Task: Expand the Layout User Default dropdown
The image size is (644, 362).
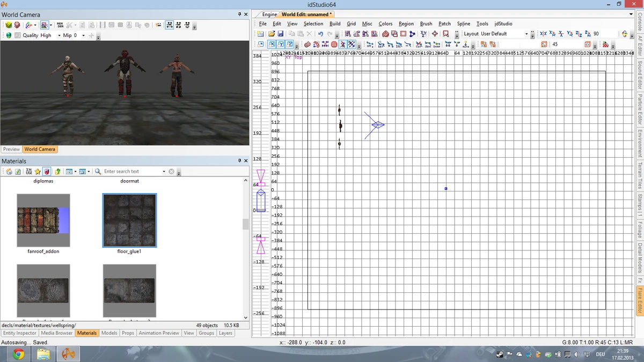Action: coord(526,34)
